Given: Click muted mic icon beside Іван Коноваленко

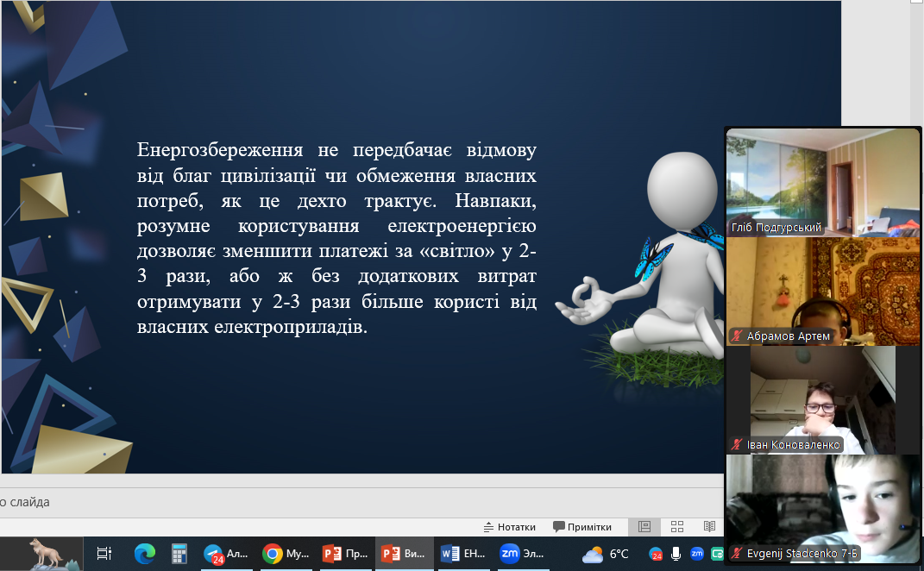Looking at the screenshot, I should point(737,444).
